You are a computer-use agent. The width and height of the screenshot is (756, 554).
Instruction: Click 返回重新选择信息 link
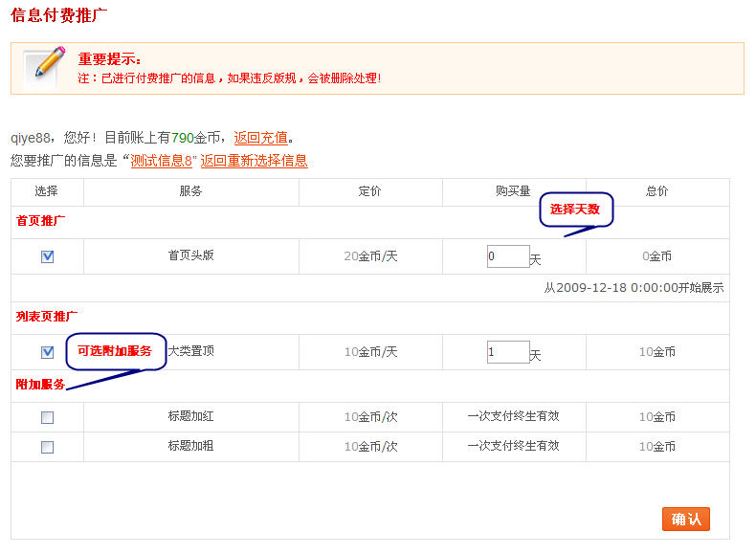point(254,161)
